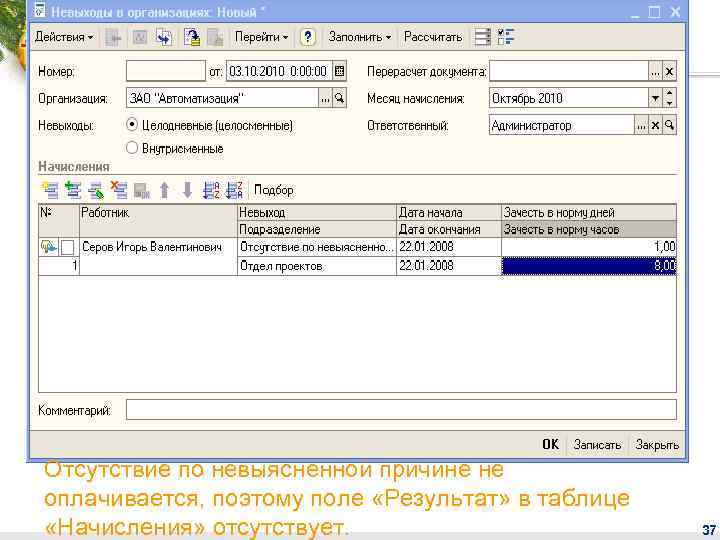
Task: Clear the Перерасчет документа field
Action: tap(669, 71)
